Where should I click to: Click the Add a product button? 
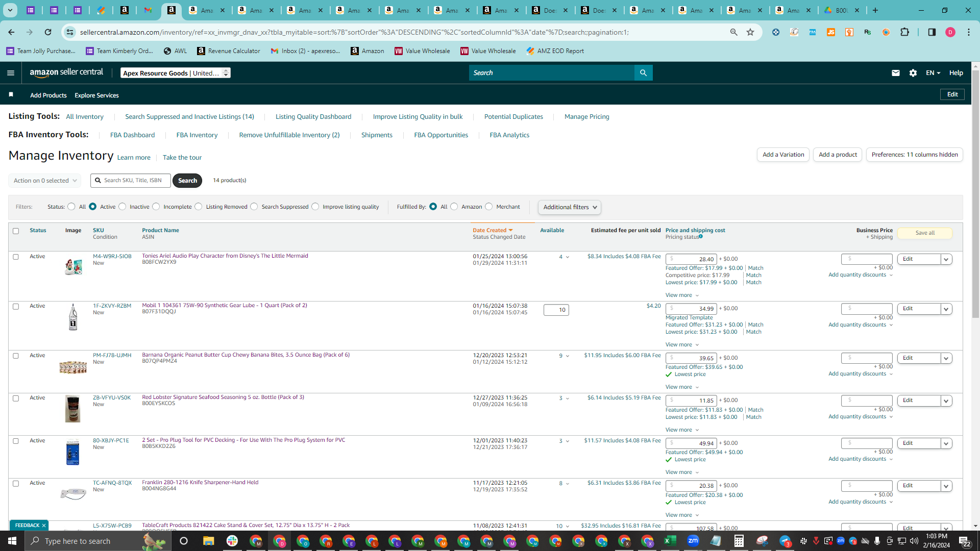tap(838, 155)
